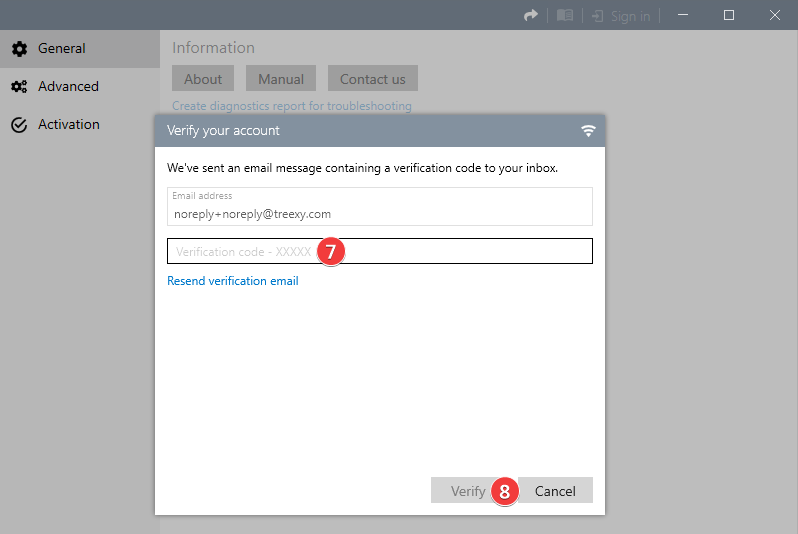Click the Wi-Fi connection icon in dialog header
The width and height of the screenshot is (798, 534).
tap(588, 131)
